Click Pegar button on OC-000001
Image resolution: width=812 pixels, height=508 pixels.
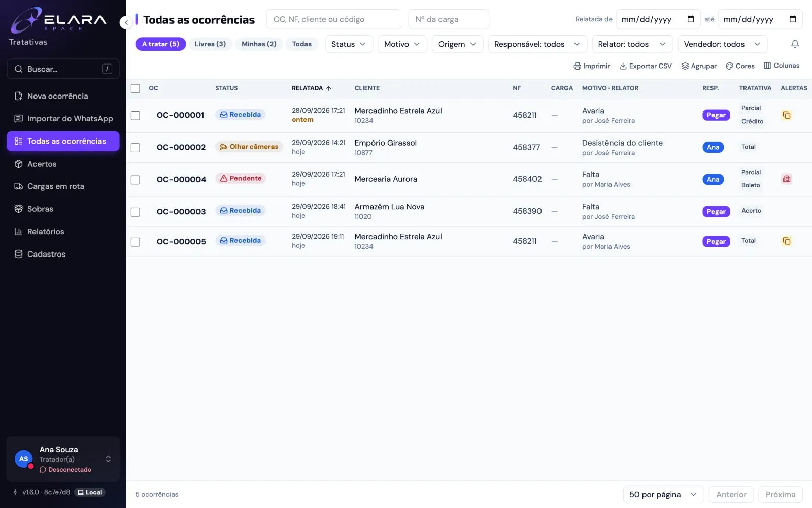click(x=716, y=115)
